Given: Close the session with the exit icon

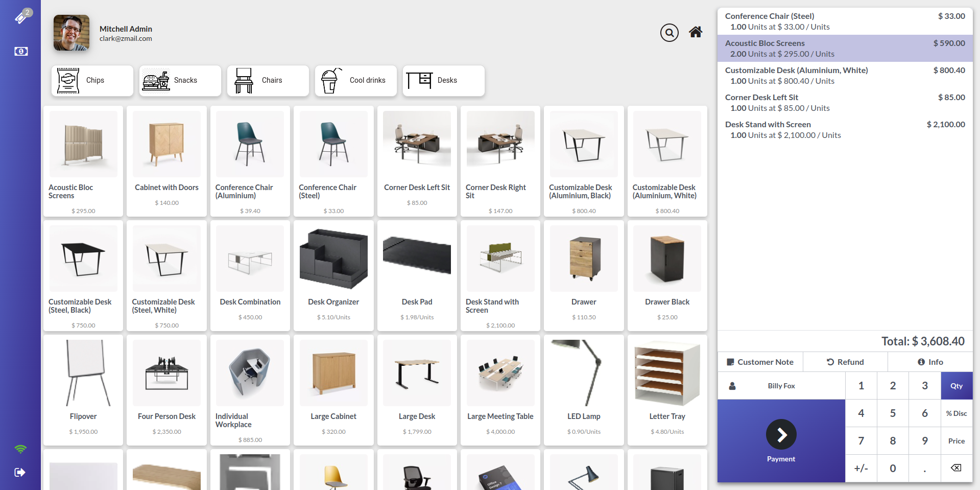Looking at the screenshot, I should 20,472.
